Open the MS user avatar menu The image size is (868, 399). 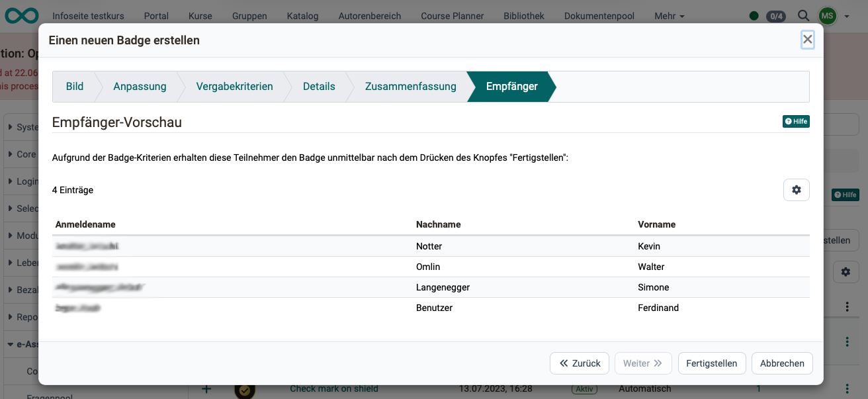(x=827, y=15)
